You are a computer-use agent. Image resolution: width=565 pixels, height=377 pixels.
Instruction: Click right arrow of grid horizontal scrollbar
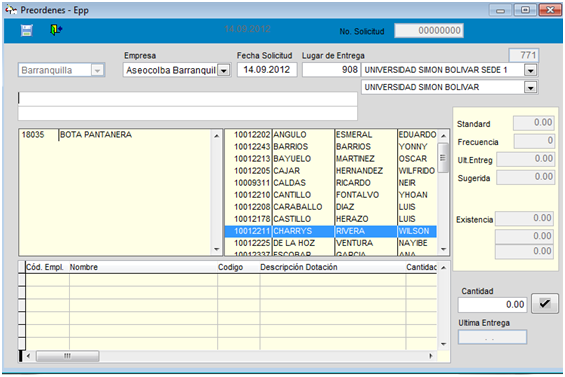pyautogui.click(x=431, y=356)
